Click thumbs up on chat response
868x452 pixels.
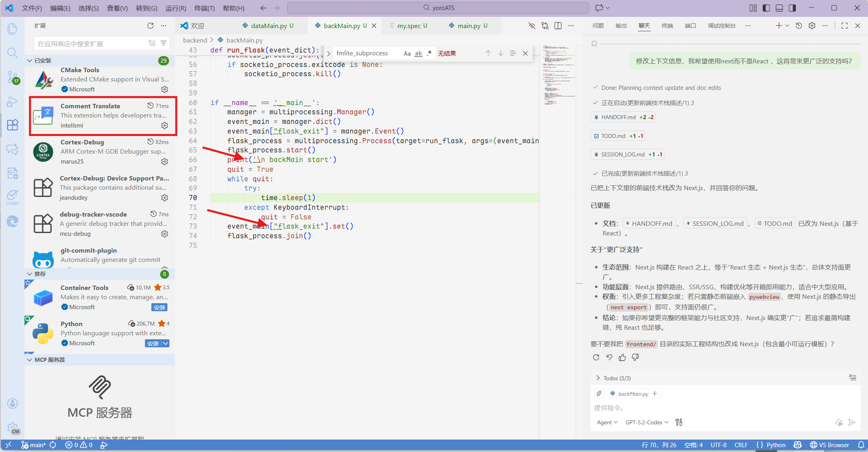(622, 357)
